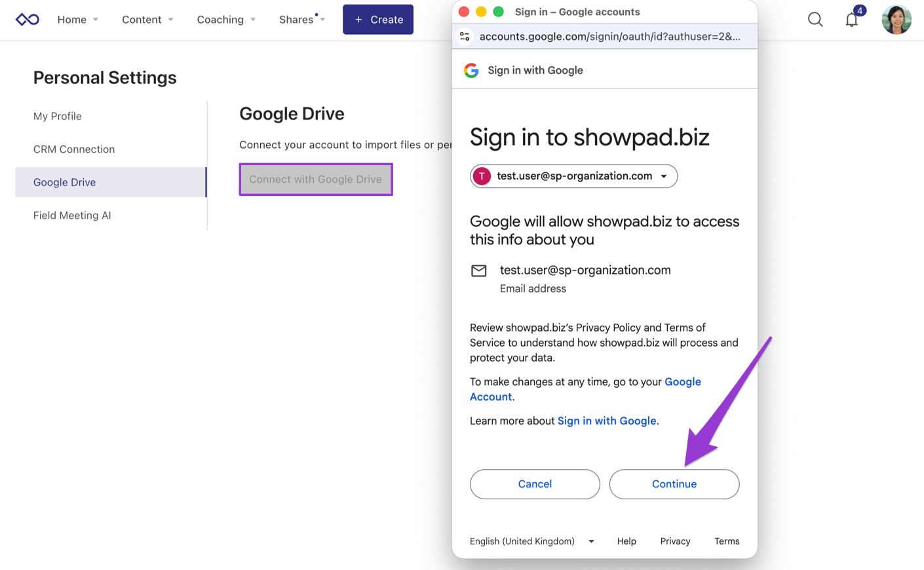Minimize the Google sign-in popup window
924x570 pixels.
pyautogui.click(x=481, y=12)
